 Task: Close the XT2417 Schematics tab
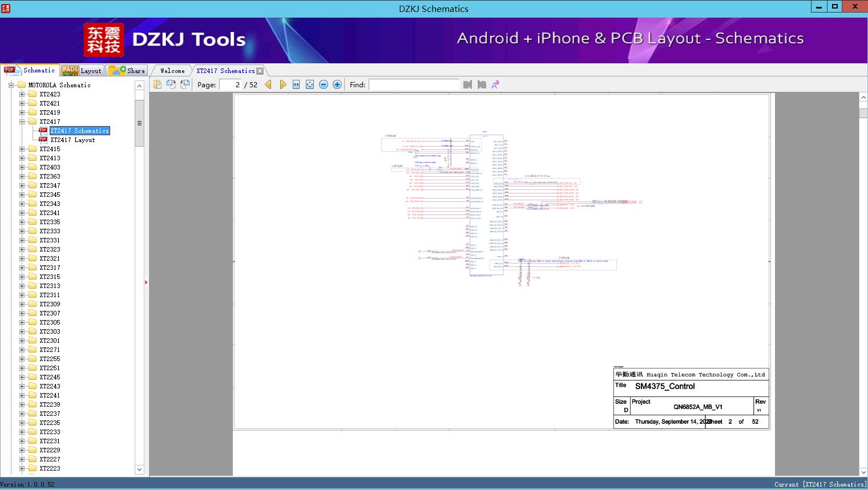coord(260,71)
